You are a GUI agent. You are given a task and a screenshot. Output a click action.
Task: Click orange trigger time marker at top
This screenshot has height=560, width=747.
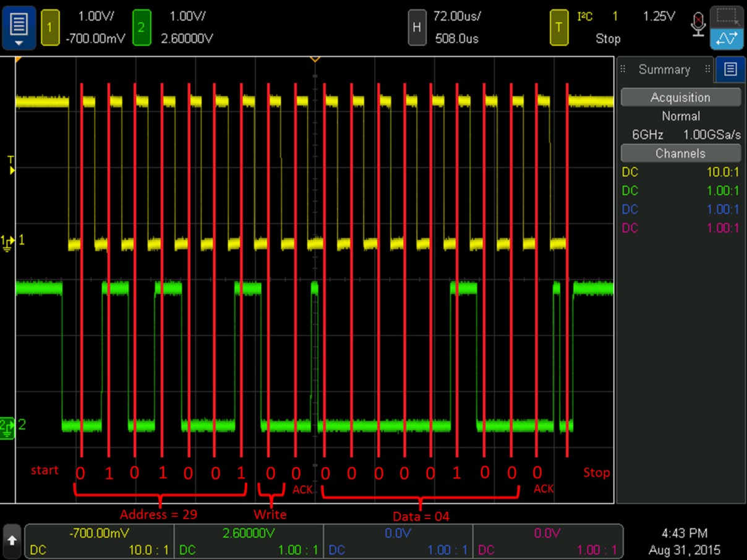pyautogui.click(x=315, y=59)
